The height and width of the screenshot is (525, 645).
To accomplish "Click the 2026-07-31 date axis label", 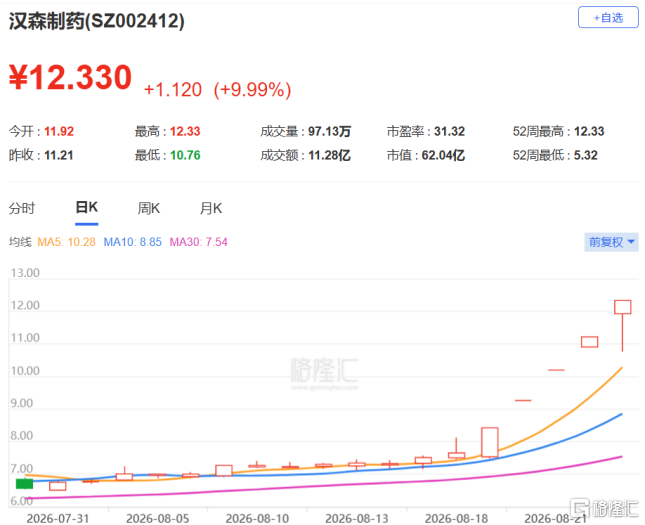I will pyautogui.click(x=58, y=518).
